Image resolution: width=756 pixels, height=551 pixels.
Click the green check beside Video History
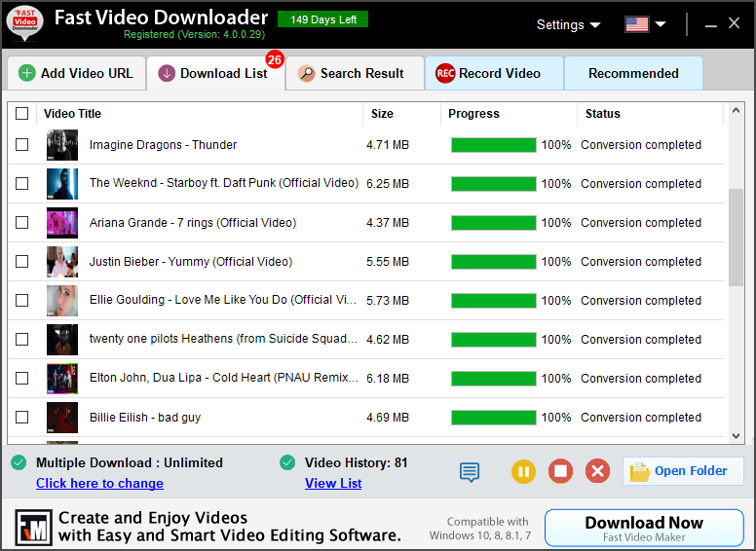click(x=287, y=462)
